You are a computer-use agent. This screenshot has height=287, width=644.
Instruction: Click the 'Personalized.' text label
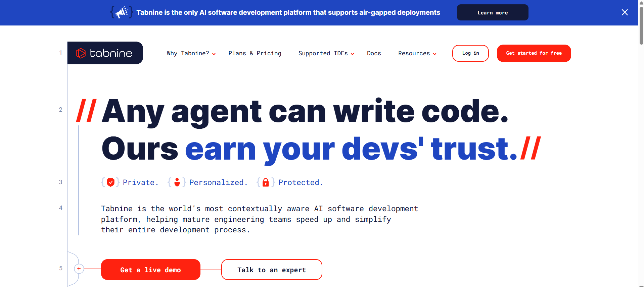click(x=218, y=182)
